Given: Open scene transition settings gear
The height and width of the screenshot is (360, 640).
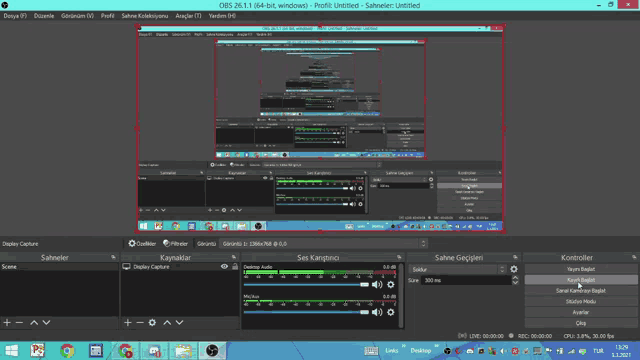Looking at the screenshot, I should coord(514,269).
